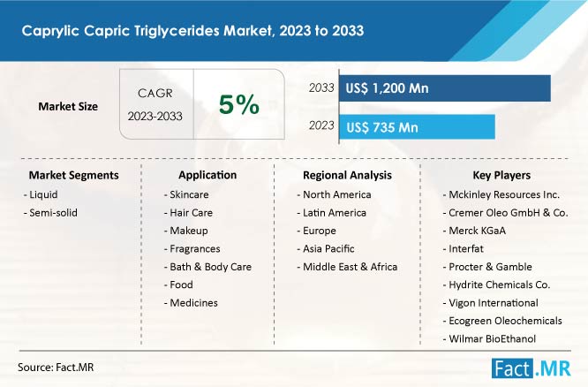This screenshot has height=387, width=588.
Task: Click the '2023-2033' period text
Action: click(155, 116)
